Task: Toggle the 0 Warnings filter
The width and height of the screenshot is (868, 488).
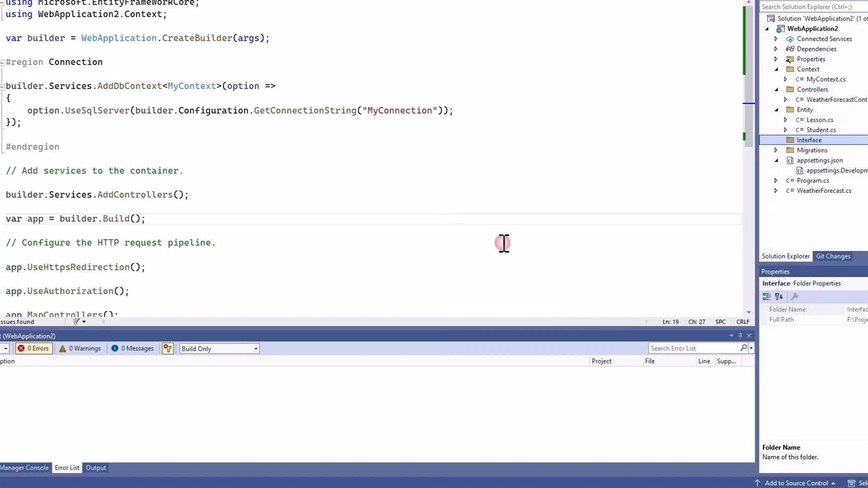Action: pyautogui.click(x=80, y=348)
